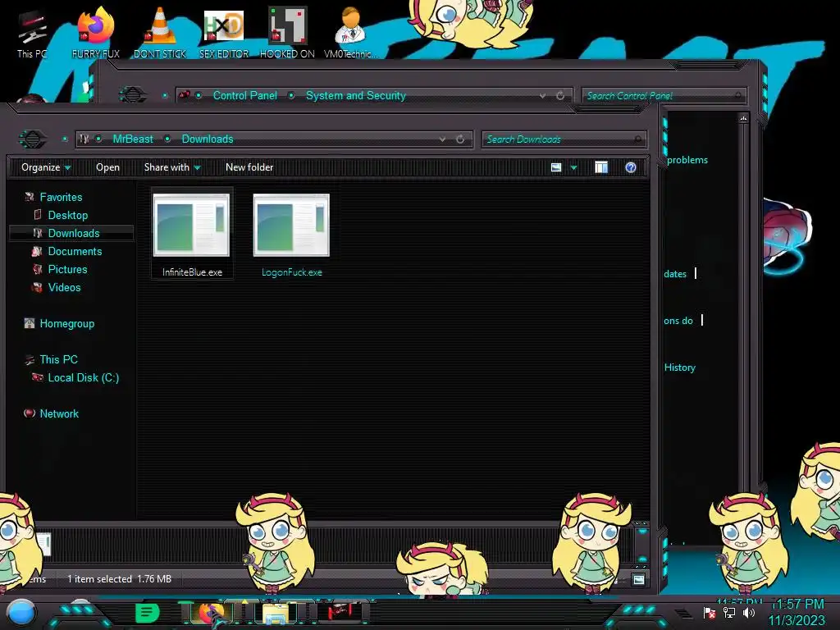Open the taskbar clock and date
This screenshot has height=630, width=840.
(797, 612)
